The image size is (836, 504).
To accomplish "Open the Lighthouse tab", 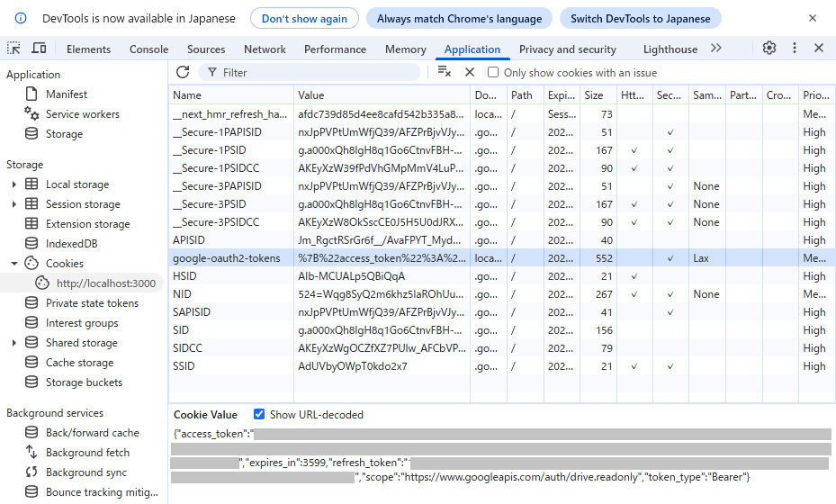I will click(670, 49).
